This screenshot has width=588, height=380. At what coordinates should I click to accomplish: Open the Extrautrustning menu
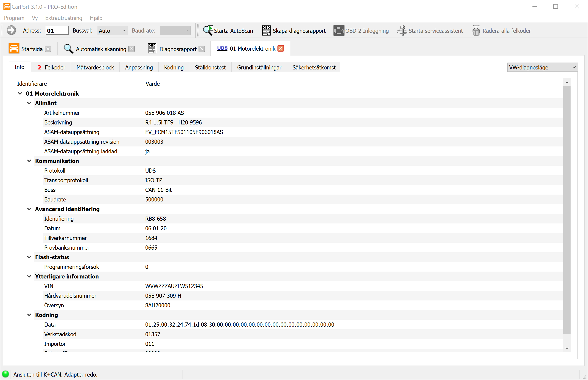pyautogui.click(x=64, y=18)
